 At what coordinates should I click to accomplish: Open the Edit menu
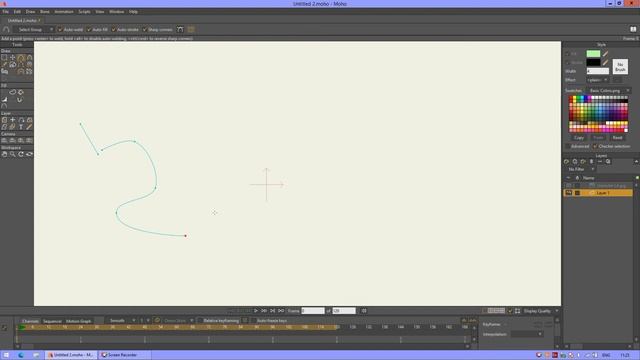(17, 12)
